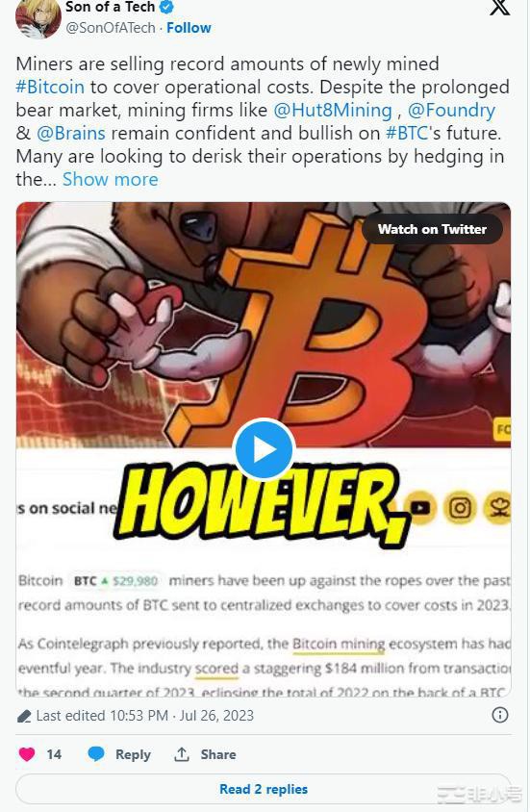Screen dimensions: 530x812
Task: Open the tweet info icon
Action: (499, 715)
